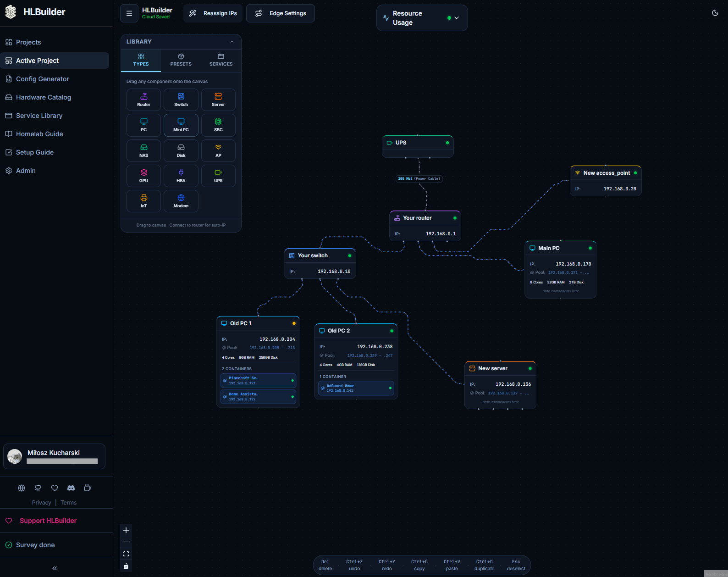Viewport: 728px width, 577px height.
Task: Open Setup Guide page
Action: click(55, 152)
